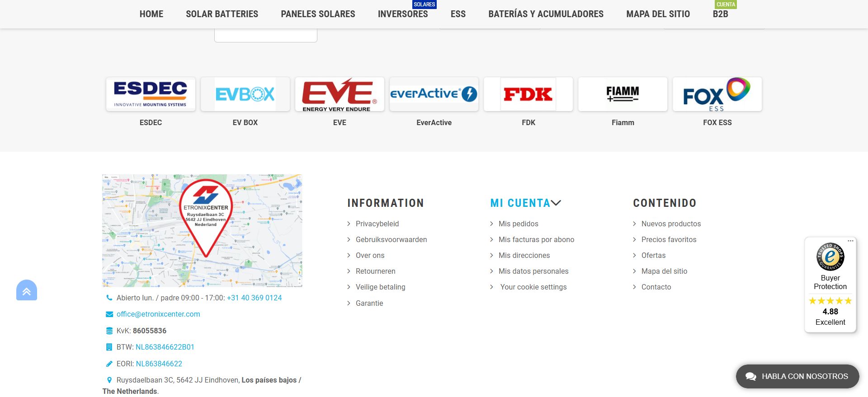The width and height of the screenshot is (868, 397).
Task: Open the EVBOX brand logo
Action: pyautogui.click(x=245, y=94)
